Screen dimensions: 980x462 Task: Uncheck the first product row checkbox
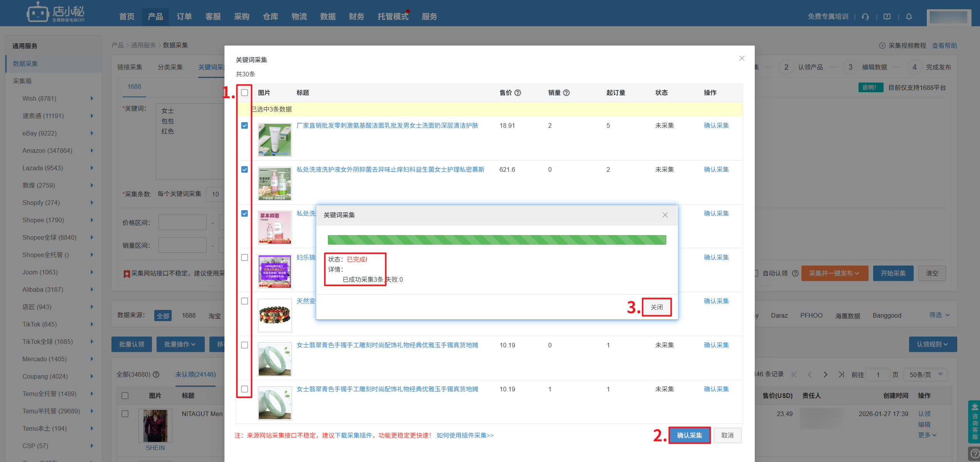245,126
